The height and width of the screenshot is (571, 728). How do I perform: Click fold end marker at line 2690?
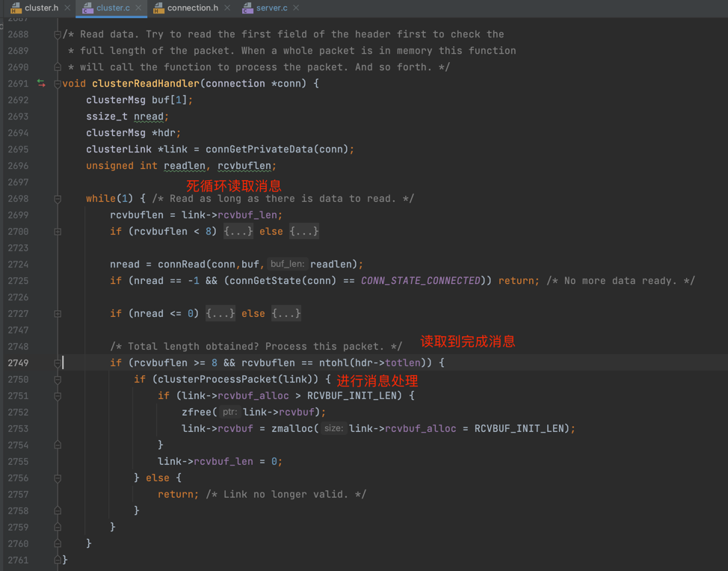58,67
